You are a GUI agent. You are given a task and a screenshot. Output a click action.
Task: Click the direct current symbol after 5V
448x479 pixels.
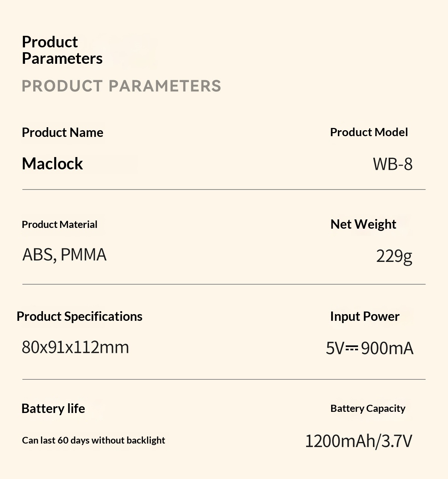click(x=352, y=348)
